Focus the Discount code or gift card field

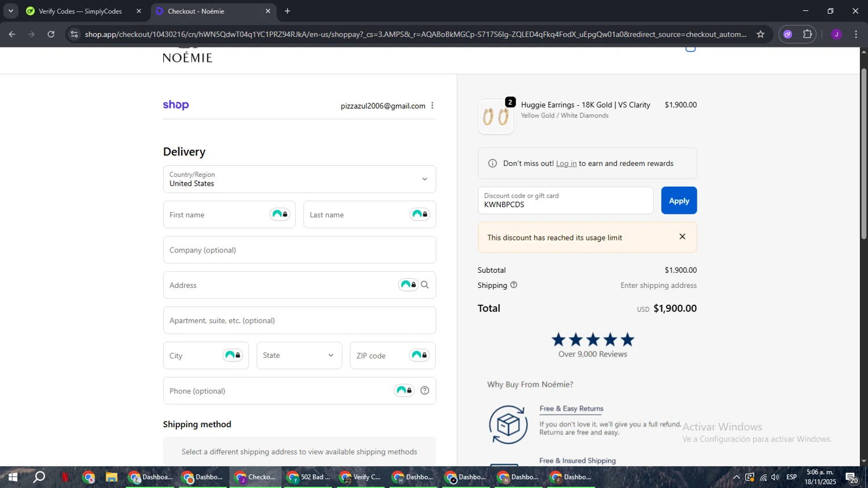tap(565, 201)
